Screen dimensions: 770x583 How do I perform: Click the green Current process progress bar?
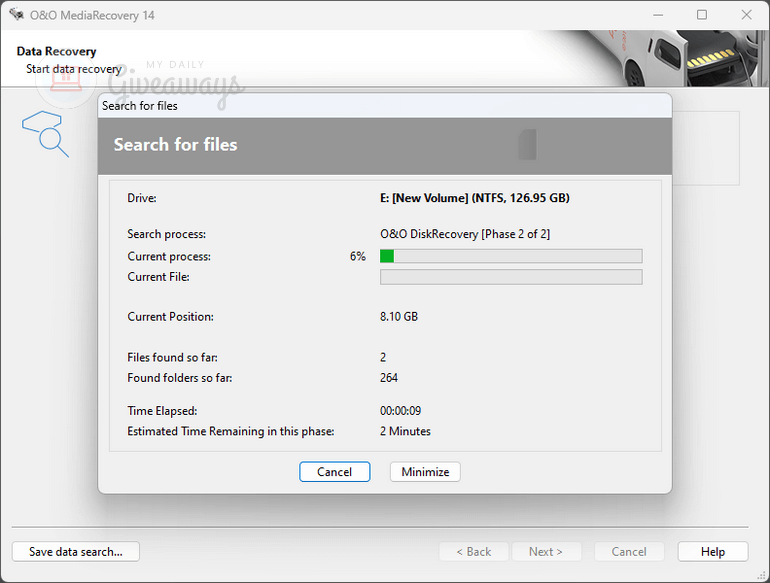coord(511,256)
